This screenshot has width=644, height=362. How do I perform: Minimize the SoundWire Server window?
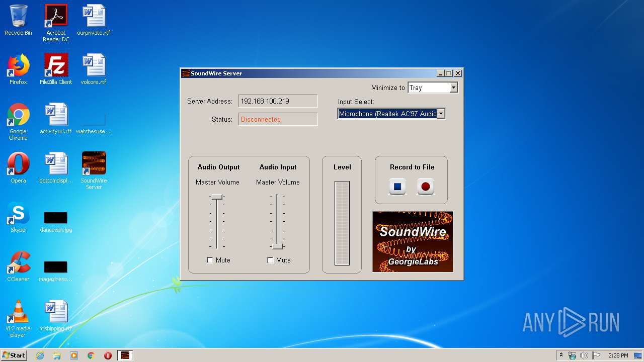pyautogui.click(x=441, y=73)
